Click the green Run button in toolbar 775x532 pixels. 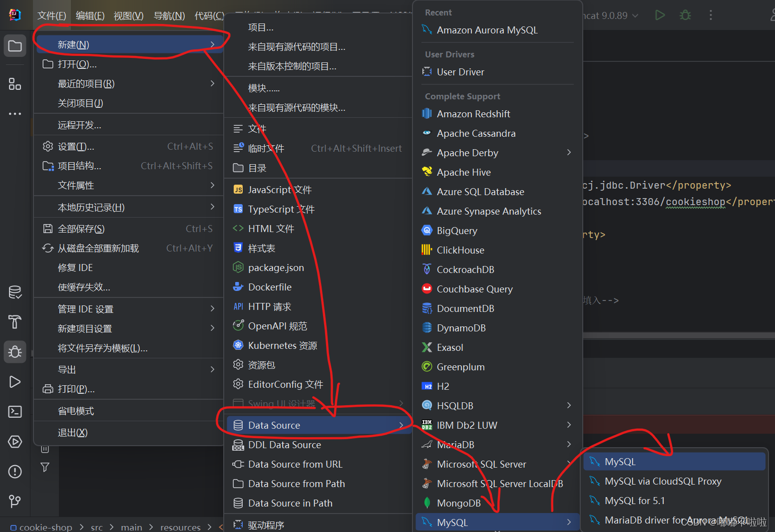[660, 15]
